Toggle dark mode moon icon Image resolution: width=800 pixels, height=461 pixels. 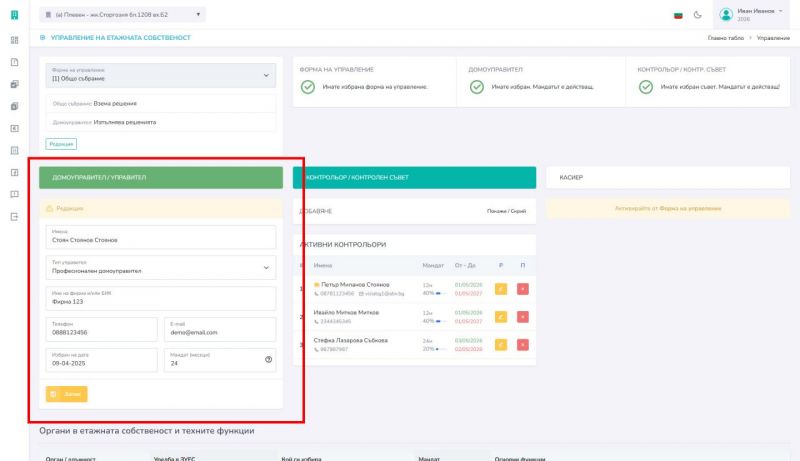697,15
